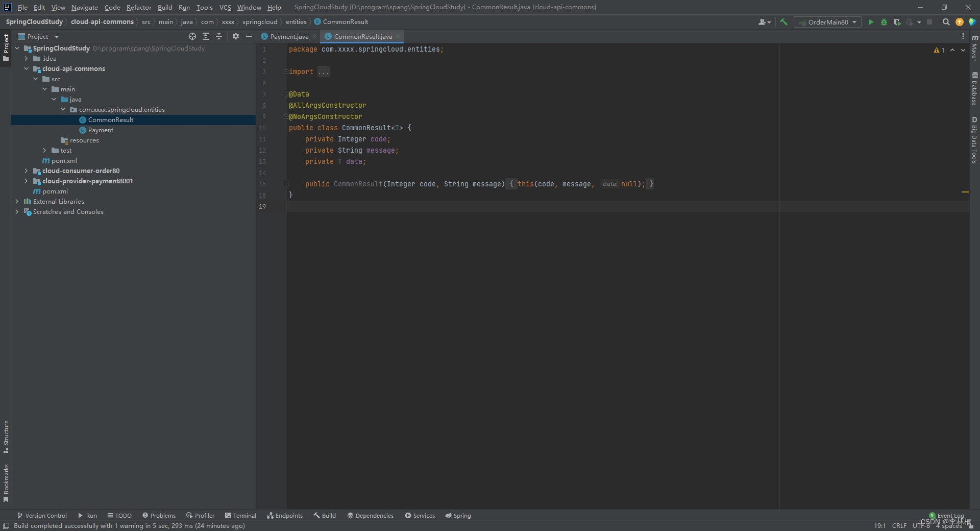The height and width of the screenshot is (531, 980).
Task: Click the Build project hammer icon
Action: pos(783,22)
